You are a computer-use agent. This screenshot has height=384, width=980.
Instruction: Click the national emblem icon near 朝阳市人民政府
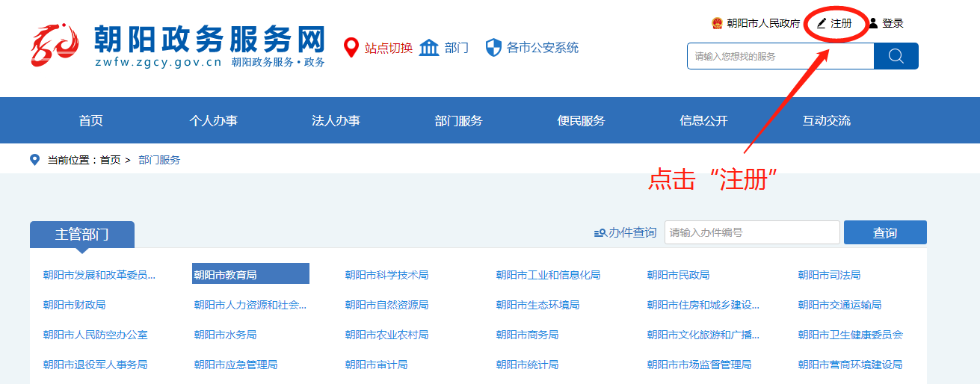pyautogui.click(x=718, y=23)
